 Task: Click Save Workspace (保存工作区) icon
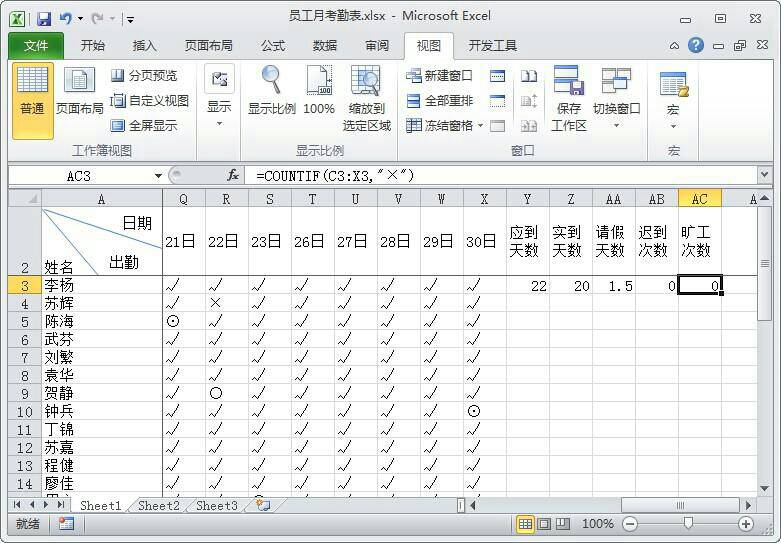pos(568,98)
